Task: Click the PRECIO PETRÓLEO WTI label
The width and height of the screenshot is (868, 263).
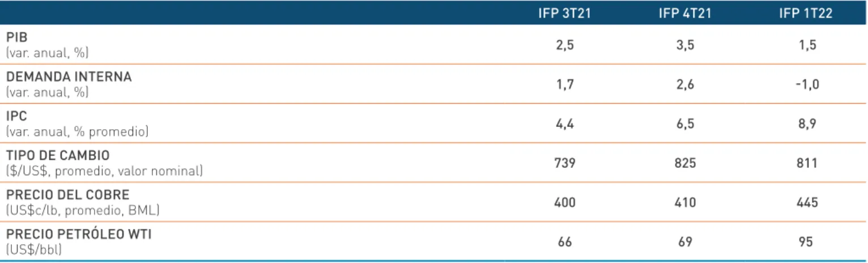Action: tap(78, 235)
